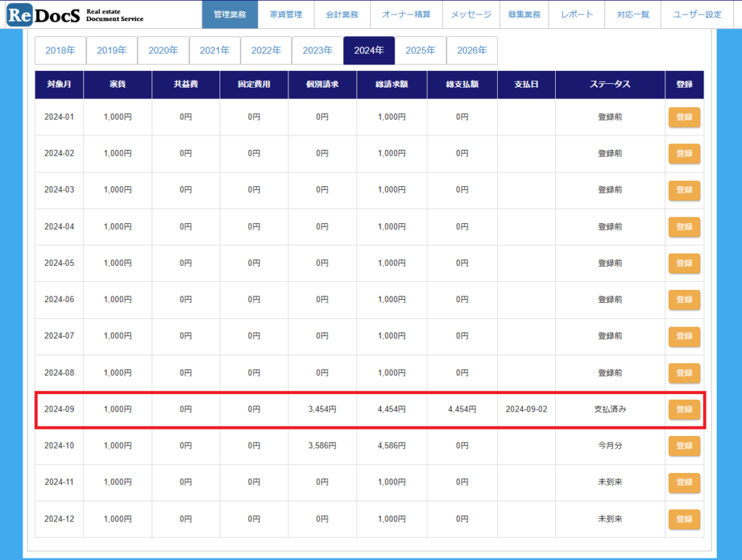Viewport: 742px width, 560px height.
Task: Click the ステータス column header
Action: tap(610, 84)
